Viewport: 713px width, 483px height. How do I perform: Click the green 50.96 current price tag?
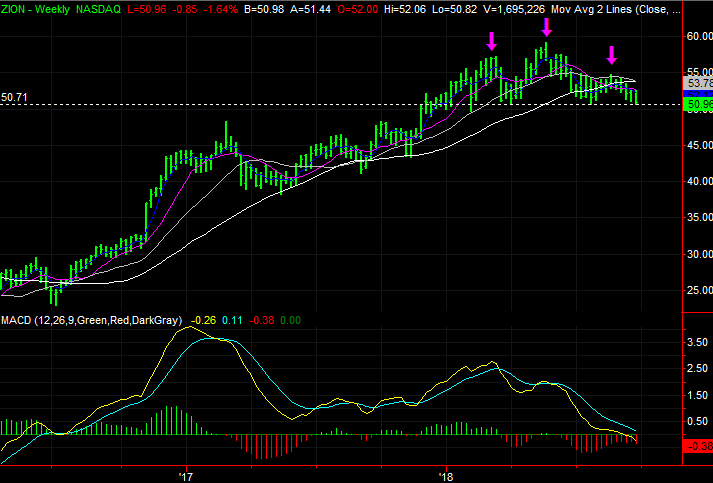click(697, 103)
